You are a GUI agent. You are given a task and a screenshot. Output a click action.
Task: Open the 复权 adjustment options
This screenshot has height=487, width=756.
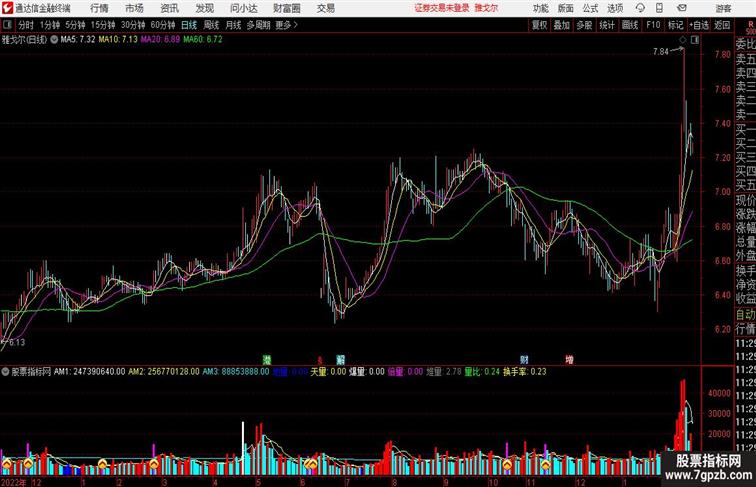click(539, 25)
